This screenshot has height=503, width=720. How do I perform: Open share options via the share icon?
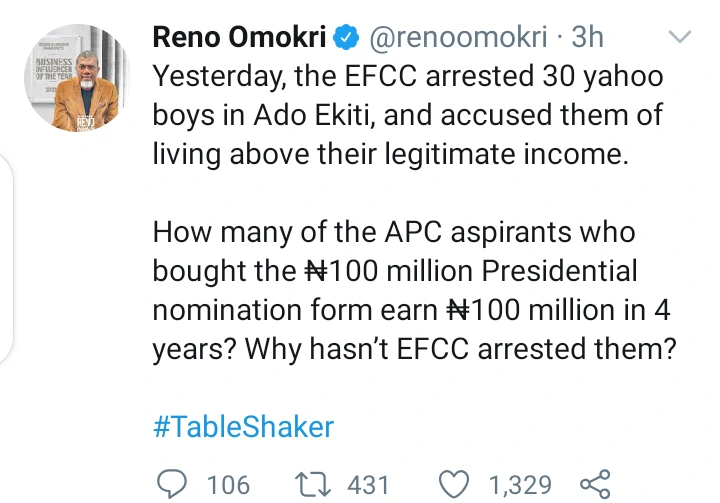point(595,485)
